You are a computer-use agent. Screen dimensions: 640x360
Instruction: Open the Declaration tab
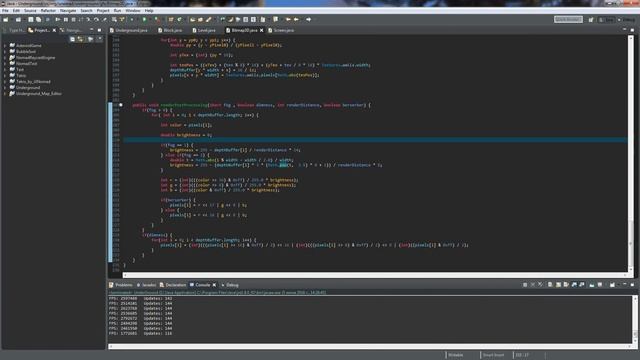173,285
